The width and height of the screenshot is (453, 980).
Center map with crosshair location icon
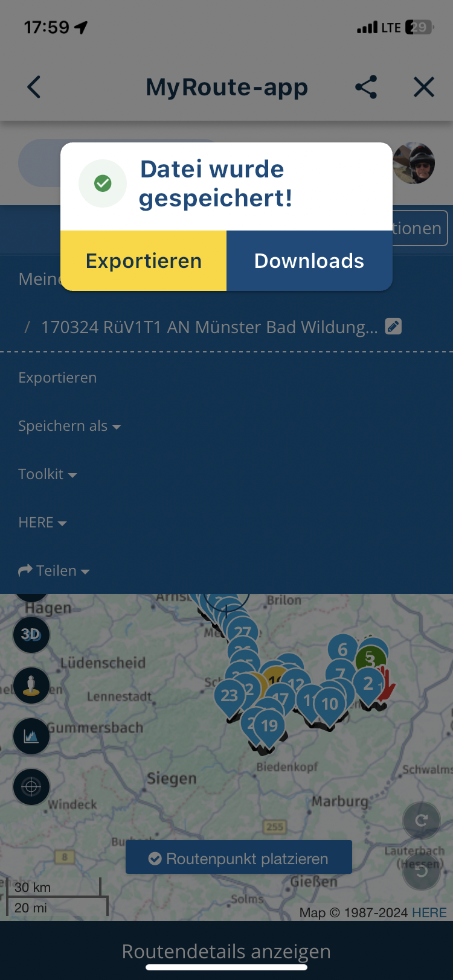(x=31, y=787)
